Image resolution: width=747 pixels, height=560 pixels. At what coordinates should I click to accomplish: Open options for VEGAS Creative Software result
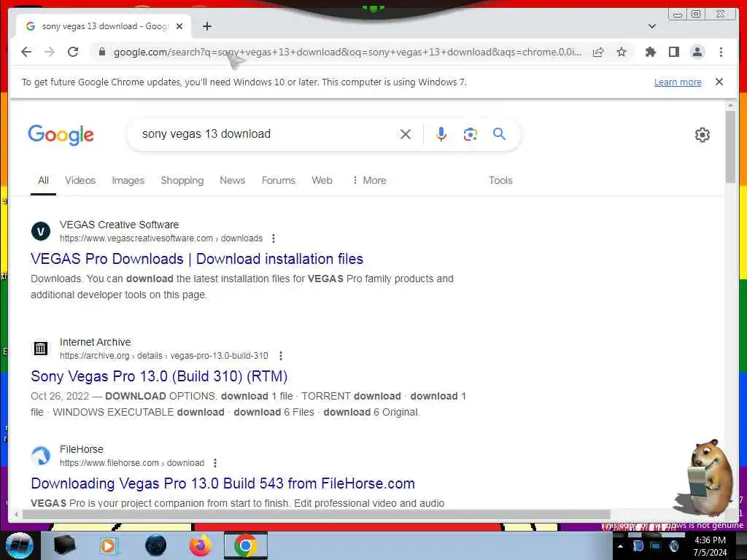(x=273, y=238)
